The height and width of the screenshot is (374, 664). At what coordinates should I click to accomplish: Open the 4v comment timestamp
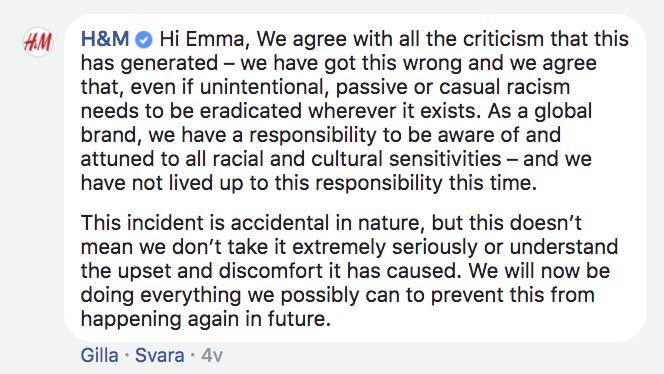pos(212,355)
